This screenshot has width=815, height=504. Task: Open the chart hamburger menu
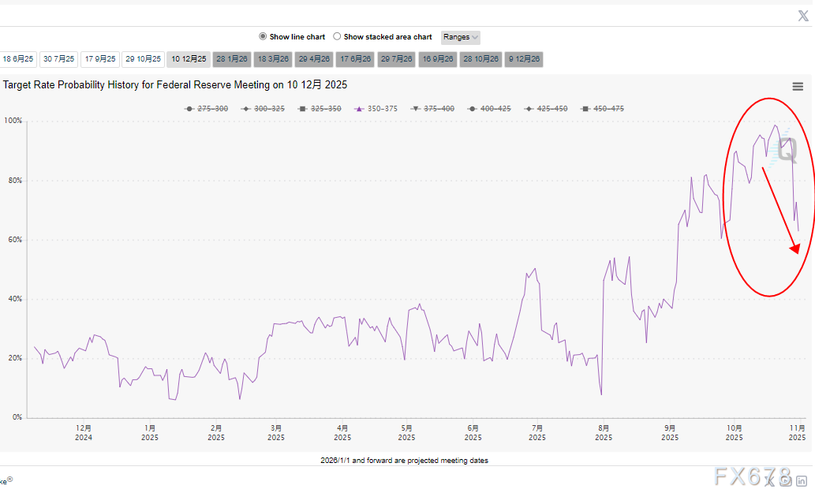coord(798,87)
